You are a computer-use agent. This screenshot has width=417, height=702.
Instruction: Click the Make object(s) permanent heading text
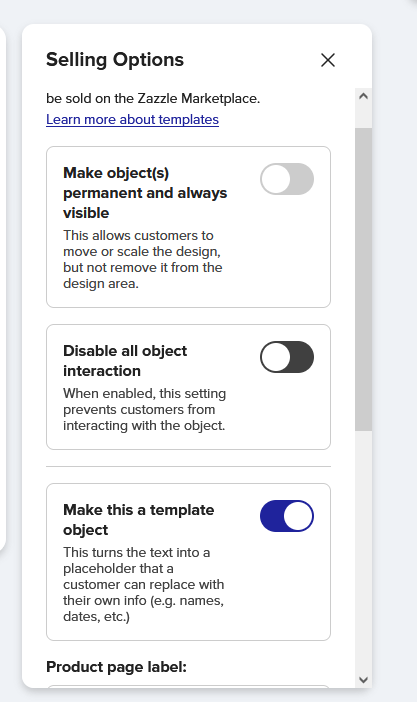pos(145,193)
